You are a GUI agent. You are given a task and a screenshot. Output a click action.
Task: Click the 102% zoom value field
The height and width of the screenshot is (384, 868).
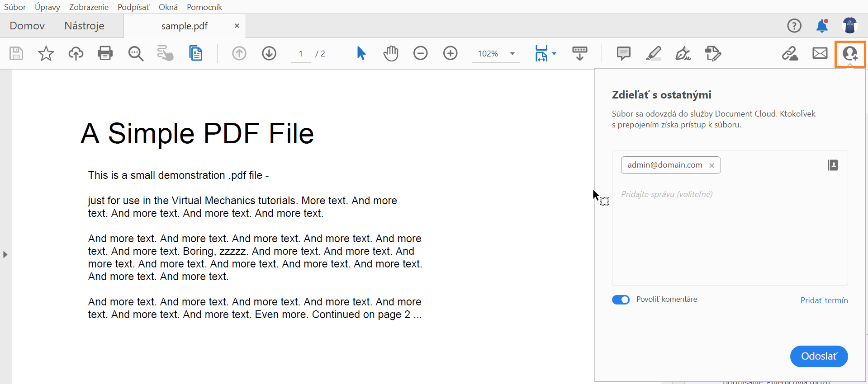(488, 54)
